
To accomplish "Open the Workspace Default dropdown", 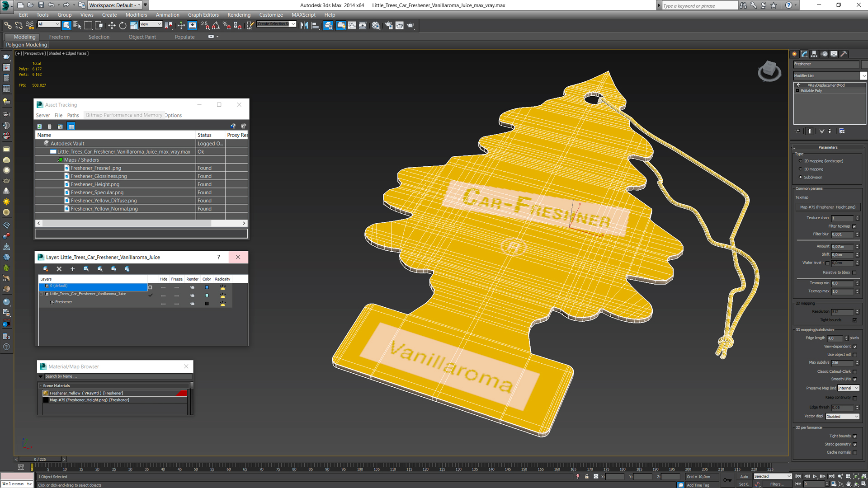I will (x=115, y=5).
